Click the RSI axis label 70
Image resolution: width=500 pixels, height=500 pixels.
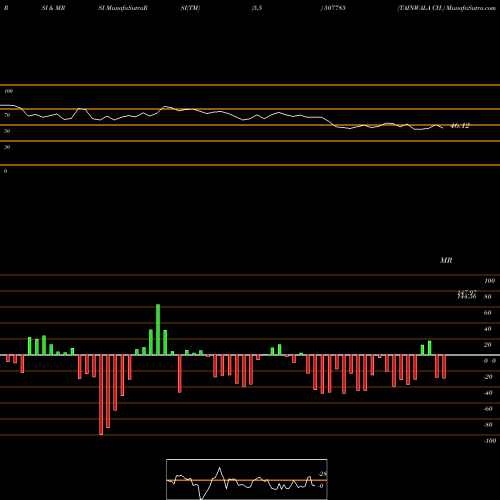pos(7,115)
